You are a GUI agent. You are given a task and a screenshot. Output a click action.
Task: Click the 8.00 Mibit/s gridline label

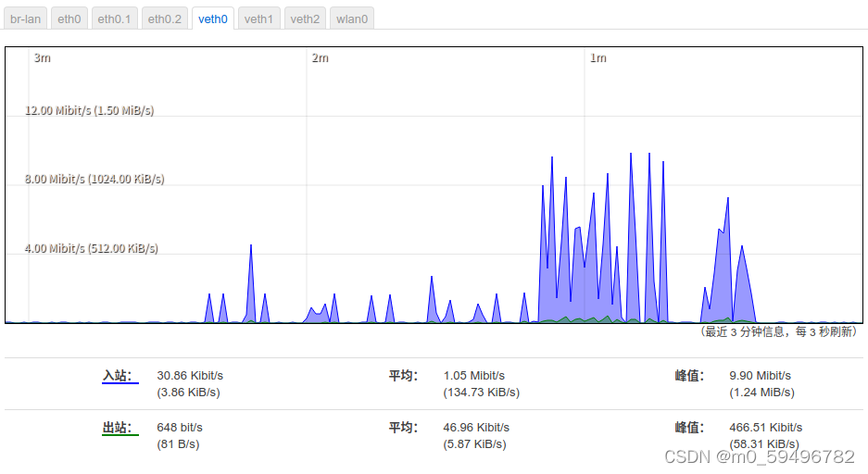(94, 179)
